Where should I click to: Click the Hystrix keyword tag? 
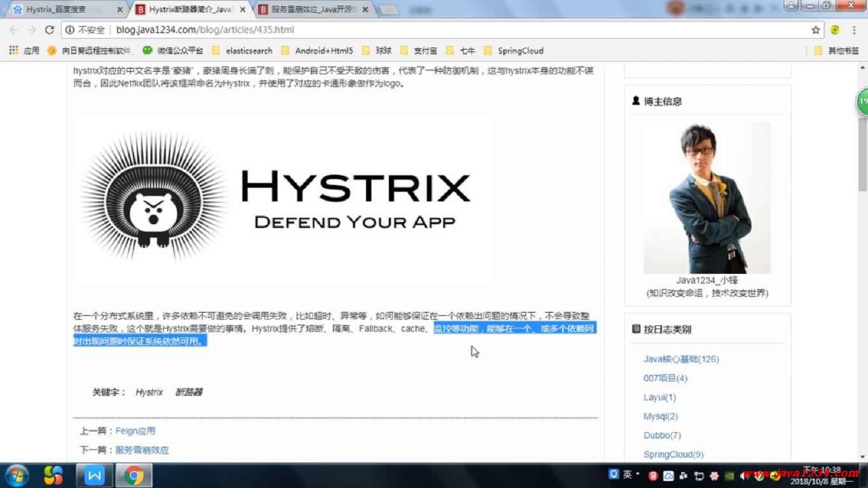(x=149, y=392)
